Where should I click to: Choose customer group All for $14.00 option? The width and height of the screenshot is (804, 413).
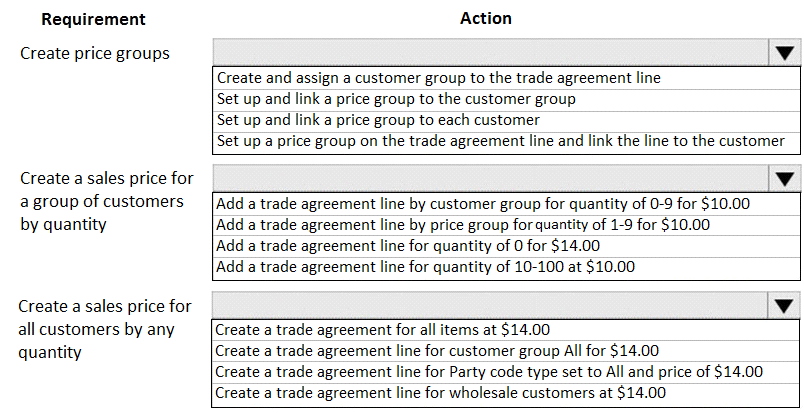pyautogui.click(x=506, y=351)
